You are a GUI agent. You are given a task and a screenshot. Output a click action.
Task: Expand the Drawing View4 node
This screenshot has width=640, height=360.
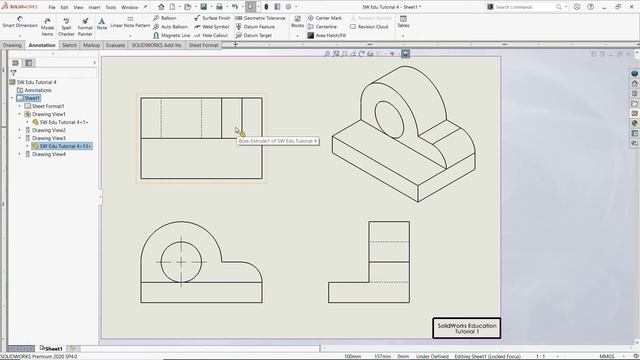point(20,154)
